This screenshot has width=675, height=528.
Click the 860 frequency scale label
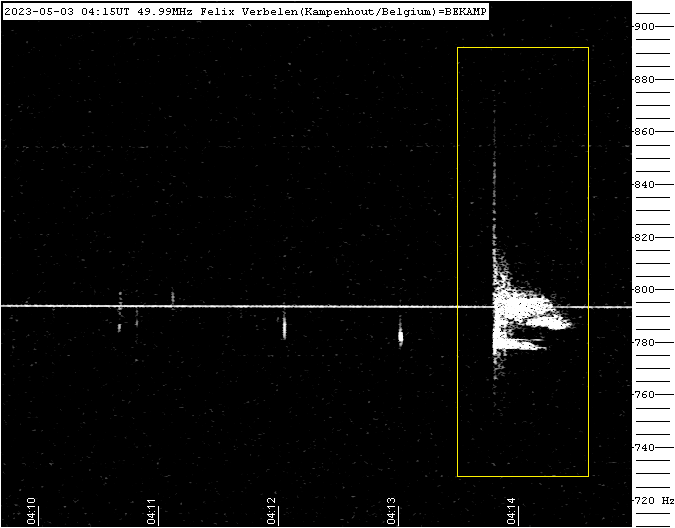(644, 132)
